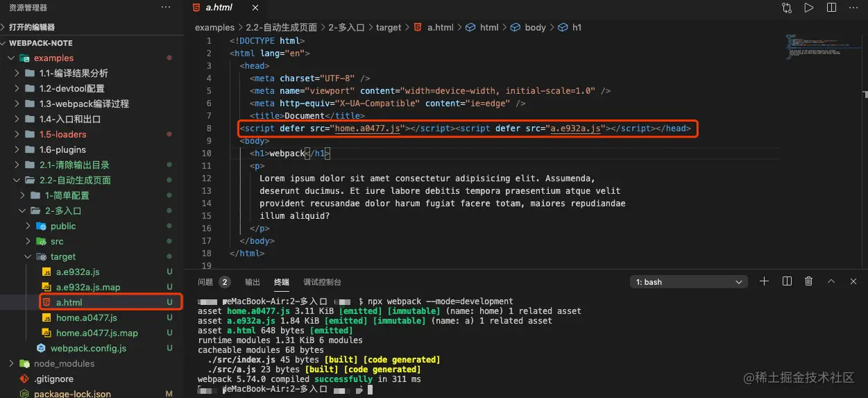The image size is (868, 398).
Task: Expand the 1.2-devtool配置 folder
Action: point(71,88)
